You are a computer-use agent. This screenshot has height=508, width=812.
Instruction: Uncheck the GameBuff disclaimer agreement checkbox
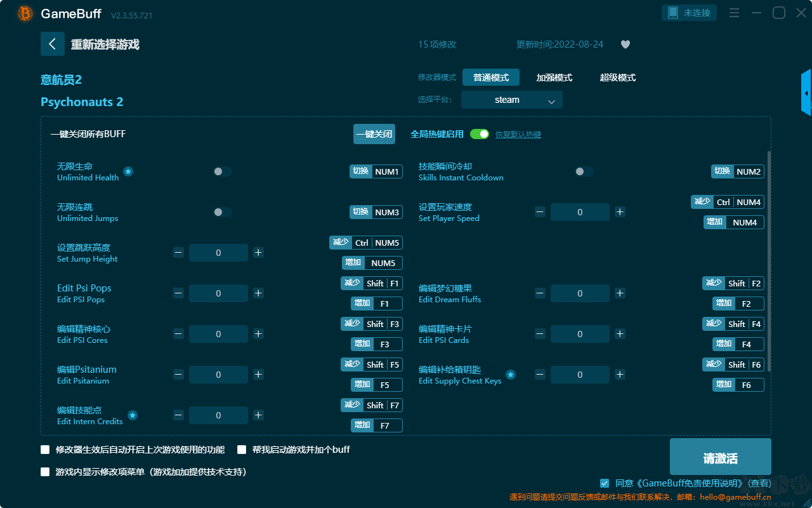coord(605,483)
